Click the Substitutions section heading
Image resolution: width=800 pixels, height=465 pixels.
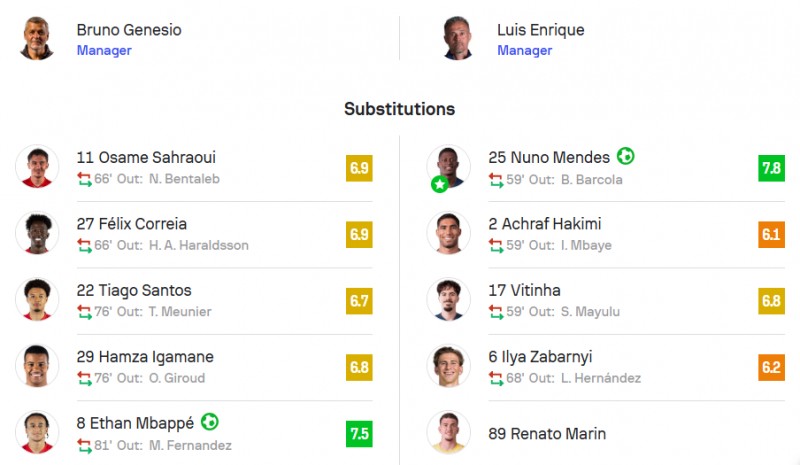tap(399, 109)
